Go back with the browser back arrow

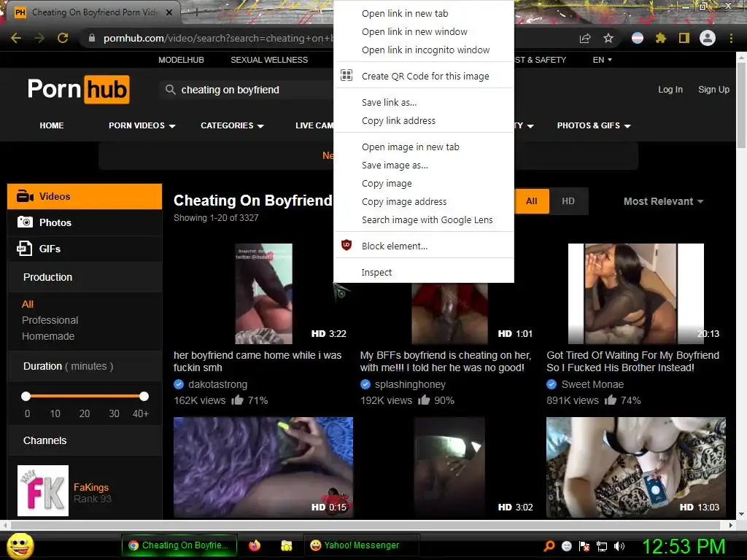(x=16, y=38)
